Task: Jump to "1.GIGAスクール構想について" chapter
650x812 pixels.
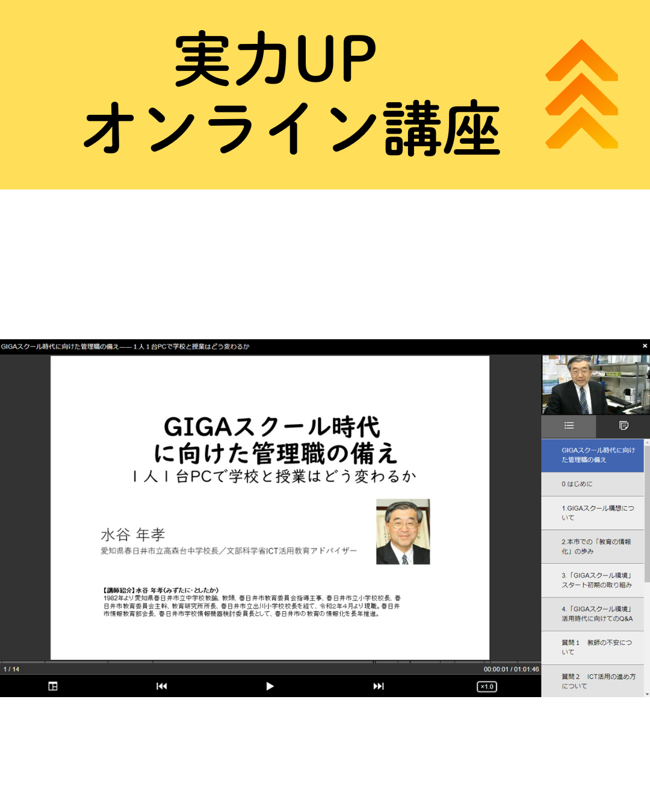Action: click(x=592, y=513)
